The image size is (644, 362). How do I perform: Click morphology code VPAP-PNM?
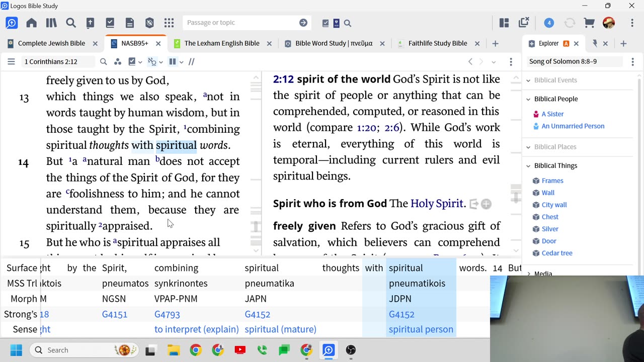(x=176, y=299)
